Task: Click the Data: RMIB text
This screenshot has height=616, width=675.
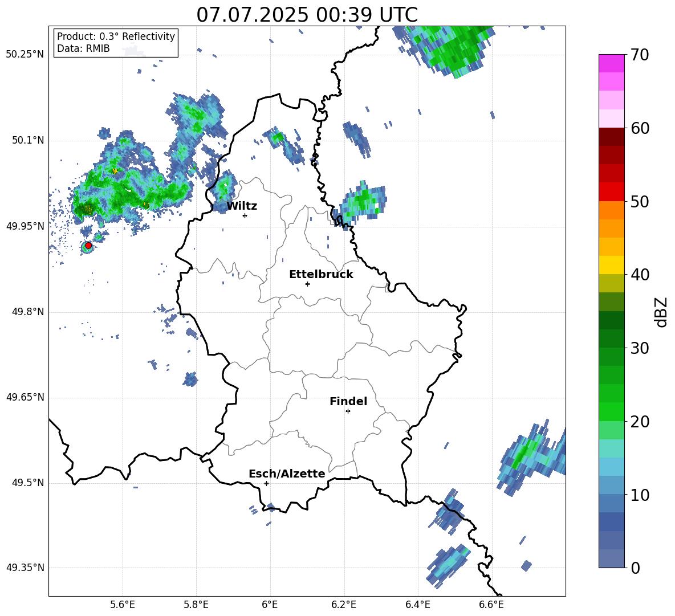Action: [x=83, y=48]
